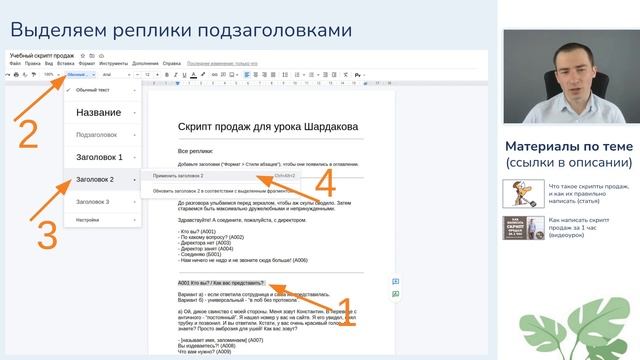Click the decrease indent icon
The image size is (640, 360).
(325, 75)
